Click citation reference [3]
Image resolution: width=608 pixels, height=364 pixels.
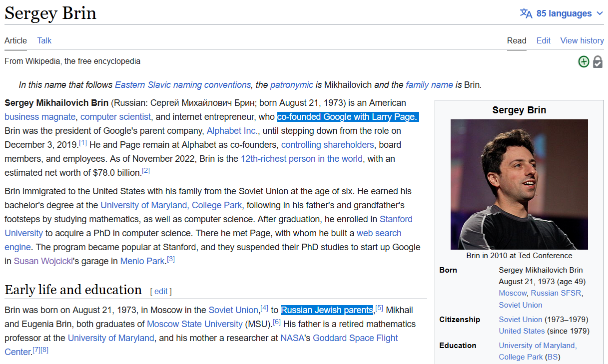(x=171, y=259)
